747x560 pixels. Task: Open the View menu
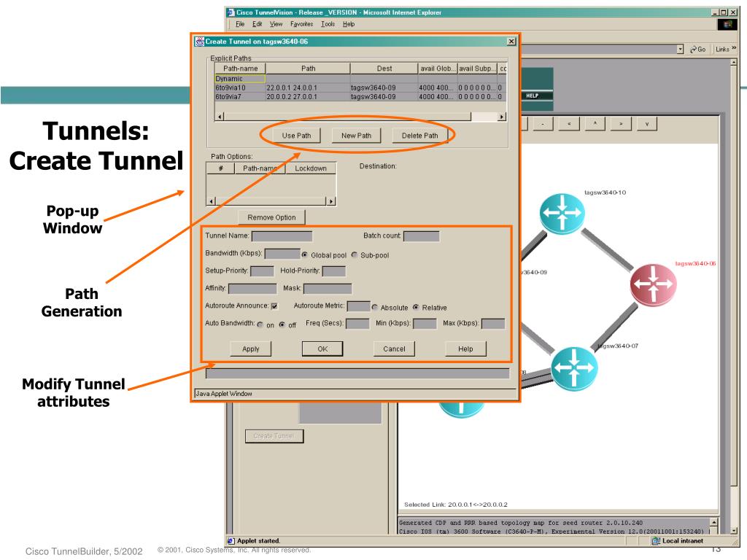(276, 24)
